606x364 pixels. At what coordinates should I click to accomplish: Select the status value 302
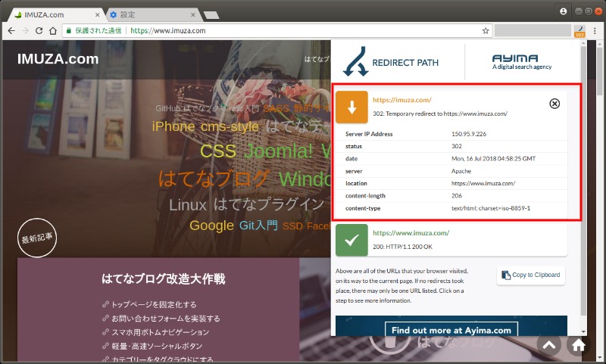click(x=457, y=146)
